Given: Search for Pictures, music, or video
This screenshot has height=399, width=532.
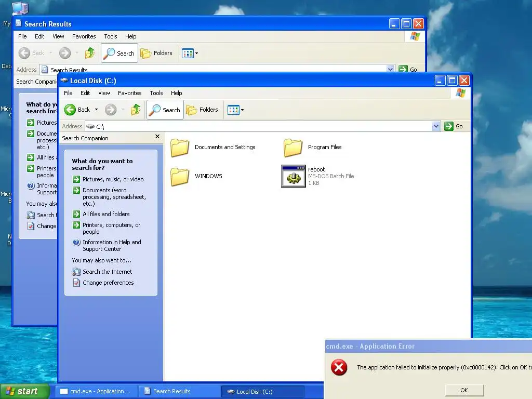Looking at the screenshot, I should [x=113, y=179].
